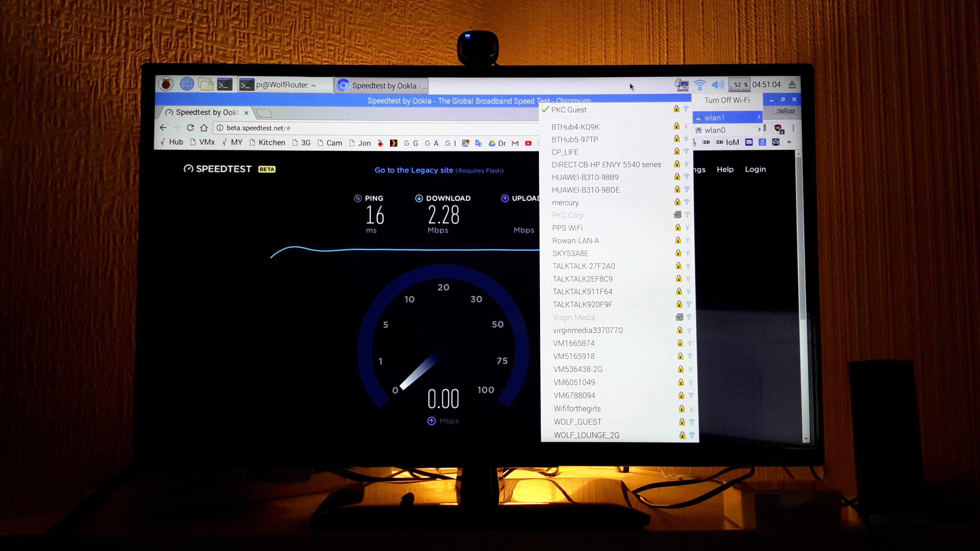Open the Raspberry Pi main menu
Viewport: 980px width, 551px height.
pos(166,84)
